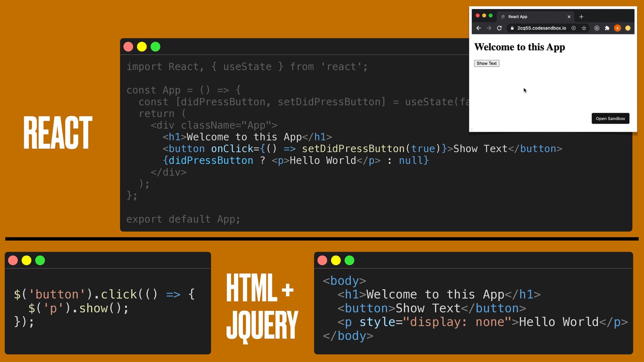Open the Extensions puzzle piece menu

coord(607,28)
